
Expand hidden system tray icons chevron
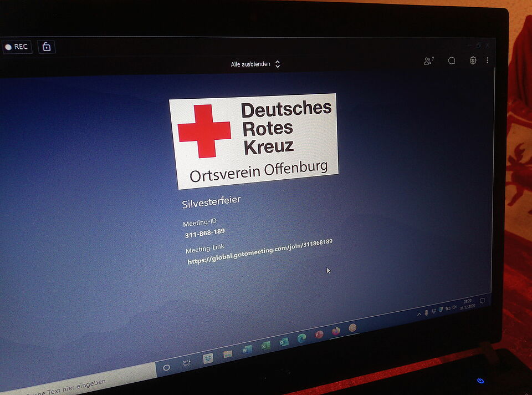coord(420,315)
